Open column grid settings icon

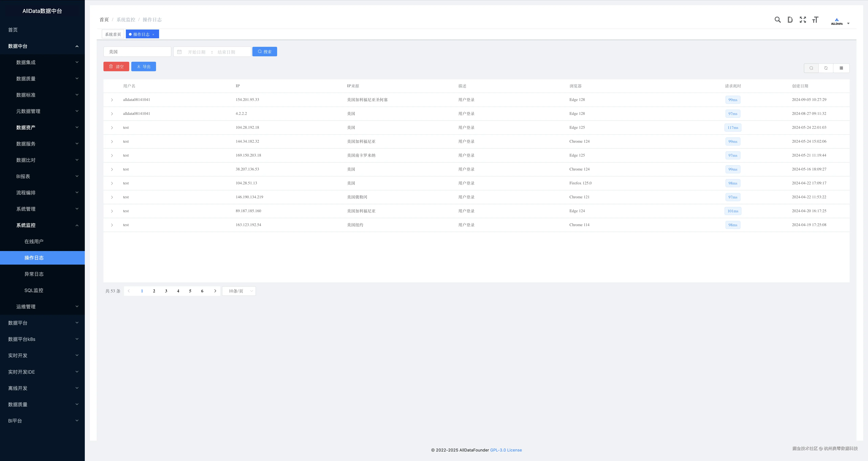click(x=841, y=68)
